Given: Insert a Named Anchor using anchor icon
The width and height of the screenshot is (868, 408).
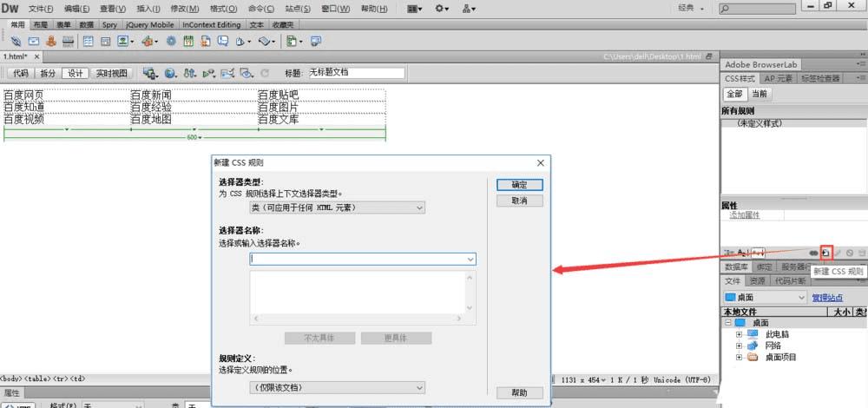Looking at the screenshot, I should (x=51, y=41).
